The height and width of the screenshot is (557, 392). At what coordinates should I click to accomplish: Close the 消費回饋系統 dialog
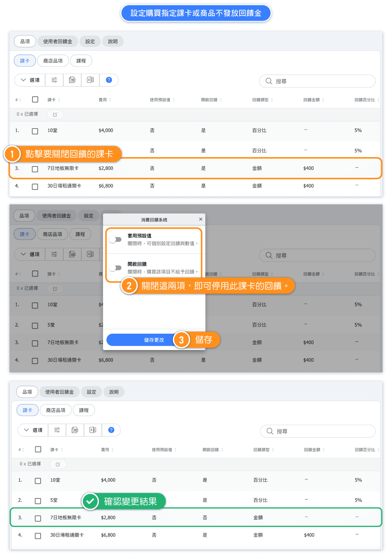click(x=200, y=219)
